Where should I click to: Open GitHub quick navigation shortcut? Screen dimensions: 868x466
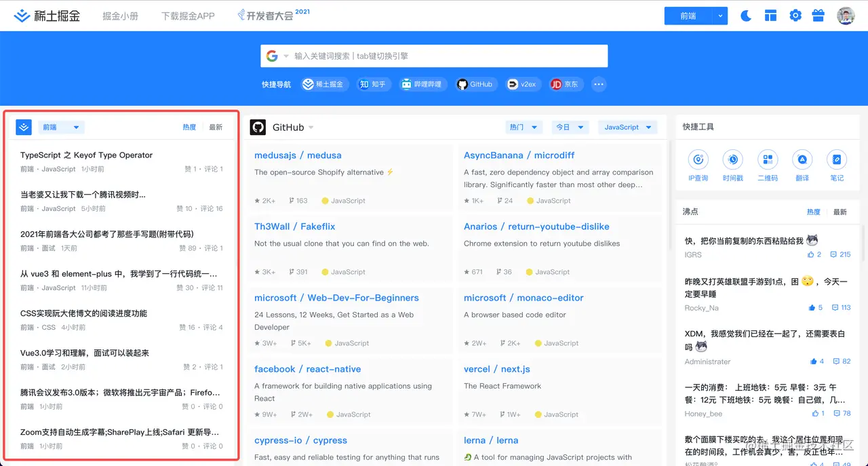[475, 84]
